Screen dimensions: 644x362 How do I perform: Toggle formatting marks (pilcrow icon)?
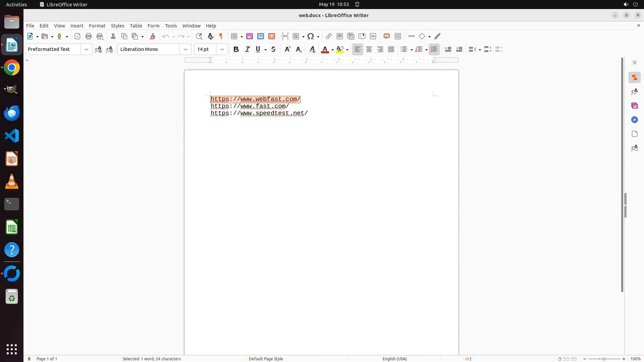click(x=221, y=37)
